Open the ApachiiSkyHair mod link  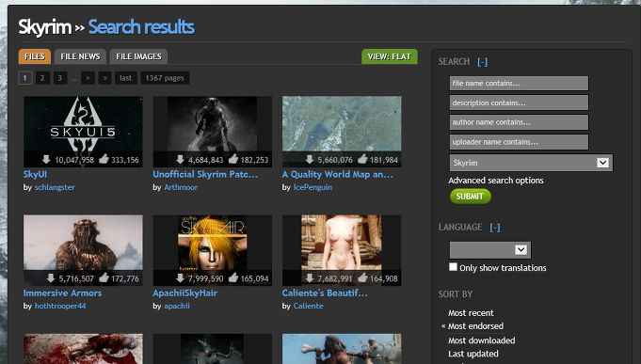(184, 293)
